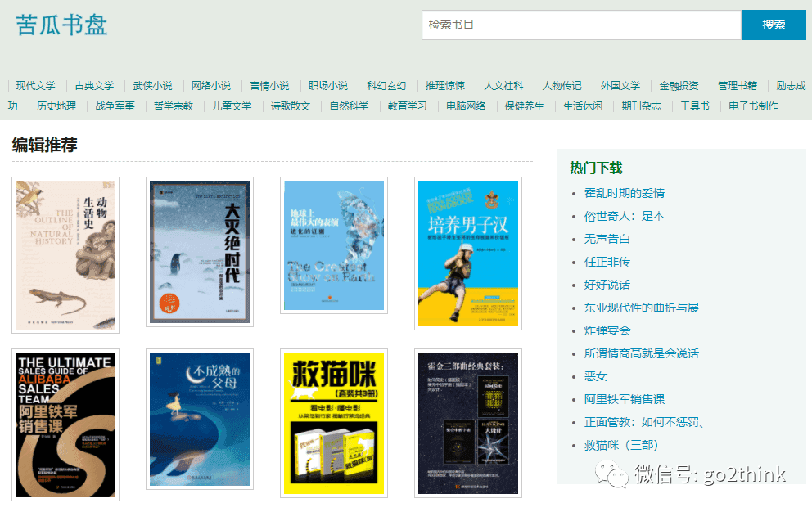
Task: Focus the 检索书目 search field
Action: tap(581, 25)
